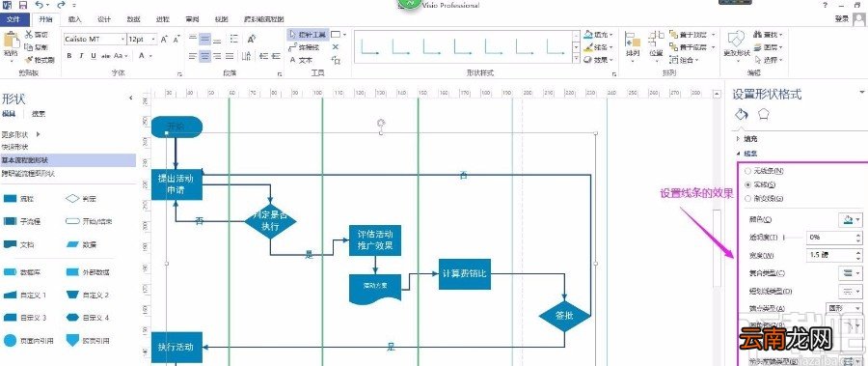868x366 pixels.
Task: Click the Save icon in quick access toolbar
Action: point(23,5)
